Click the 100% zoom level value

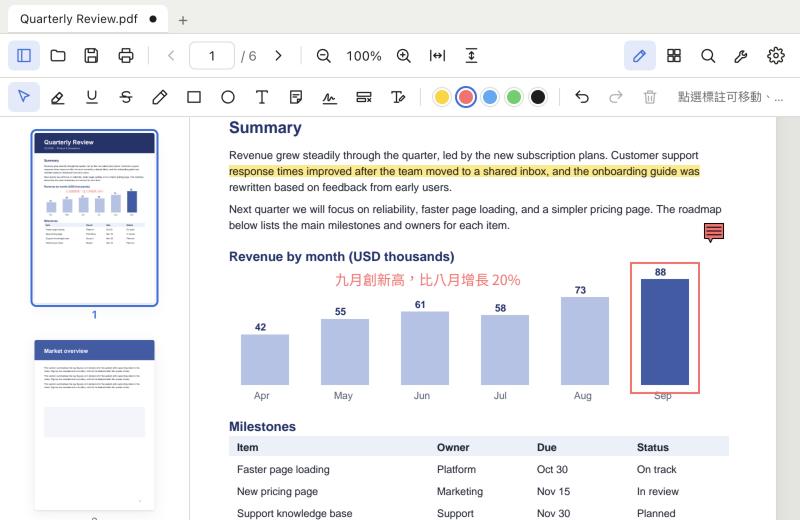[363, 56]
